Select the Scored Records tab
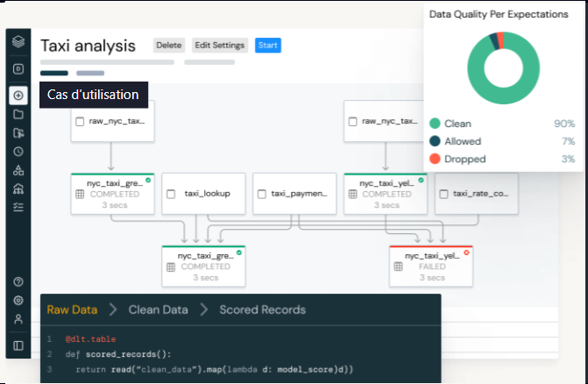Image resolution: width=588 pixels, height=384 pixels. [x=262, y=309]
